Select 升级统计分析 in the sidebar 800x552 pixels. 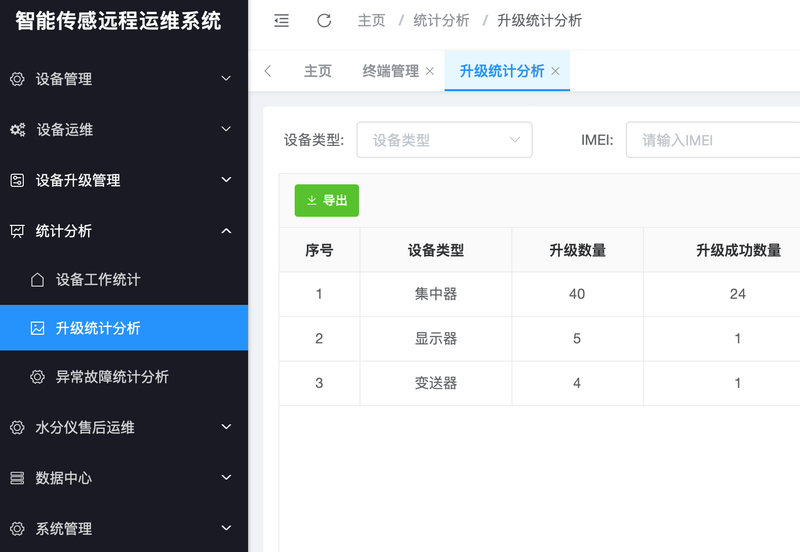point(124,328)
